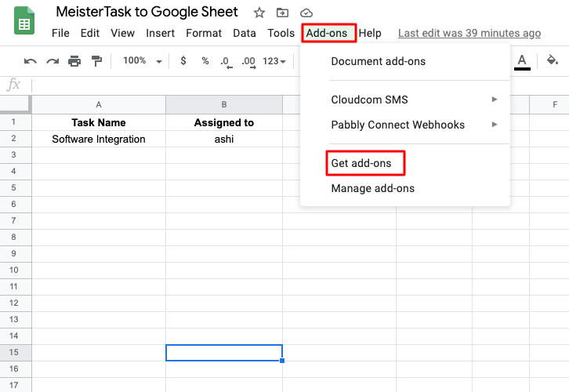Click the print icon in toolbar
The image size is (569, 392).
(74, 61)
